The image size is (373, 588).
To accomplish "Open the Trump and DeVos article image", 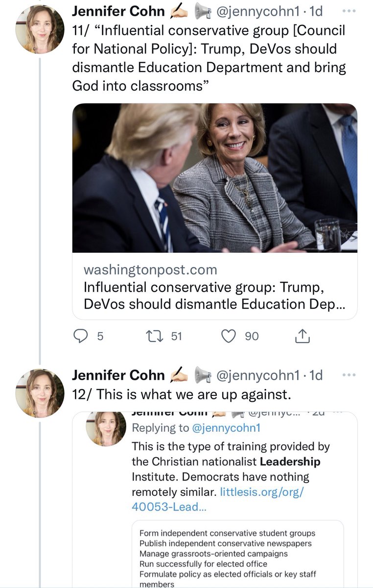I will [x=215, y=178].
